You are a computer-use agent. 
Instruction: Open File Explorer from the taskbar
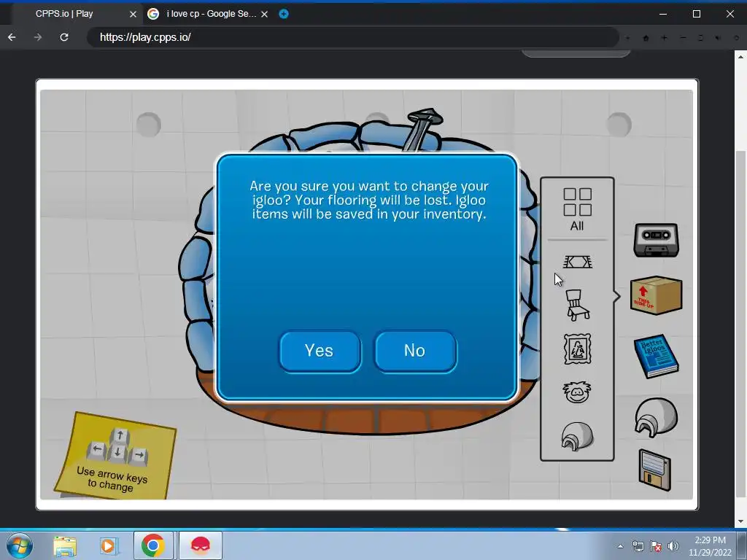[65, 545]
